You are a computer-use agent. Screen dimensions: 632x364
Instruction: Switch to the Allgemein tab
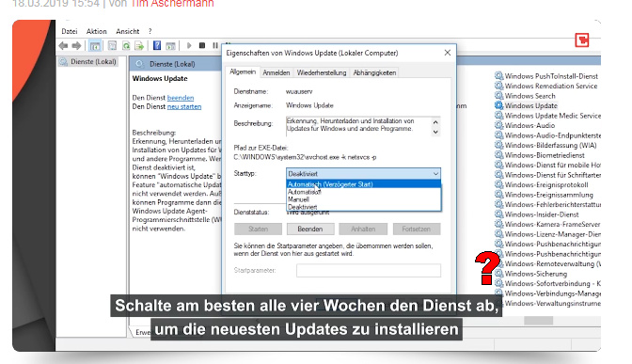click(x=243, y=71)
